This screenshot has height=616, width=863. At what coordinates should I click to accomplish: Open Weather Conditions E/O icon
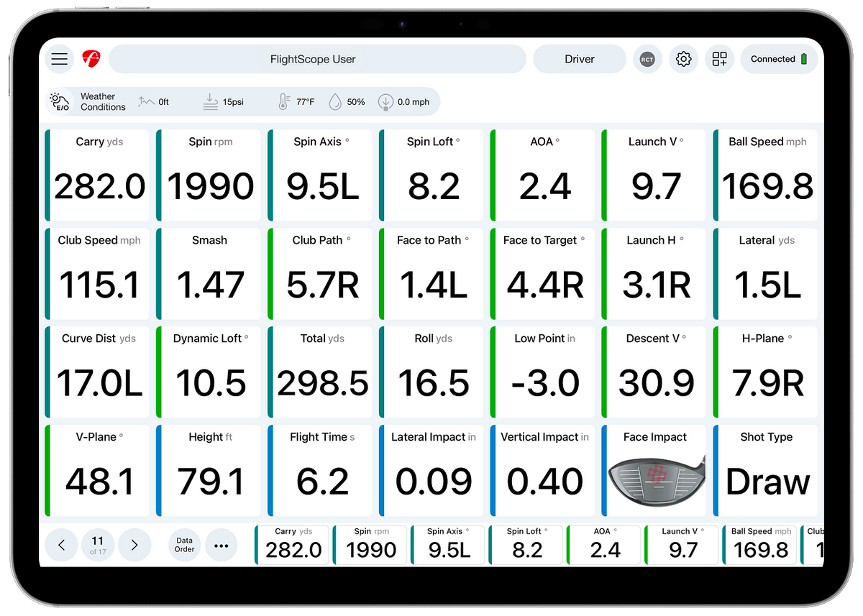coord(59,101)
